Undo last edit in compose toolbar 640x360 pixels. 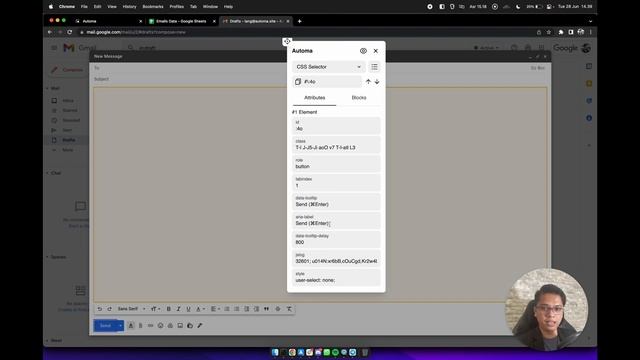[x=99, y=309]
